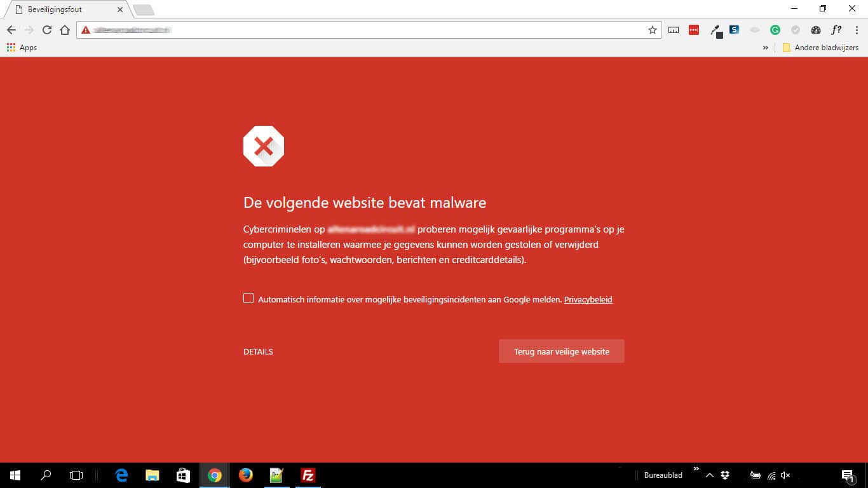The height and width of the screenshot is (488, 868).
Task: Open the Privacybeleid link
Action: pos(588,299)
